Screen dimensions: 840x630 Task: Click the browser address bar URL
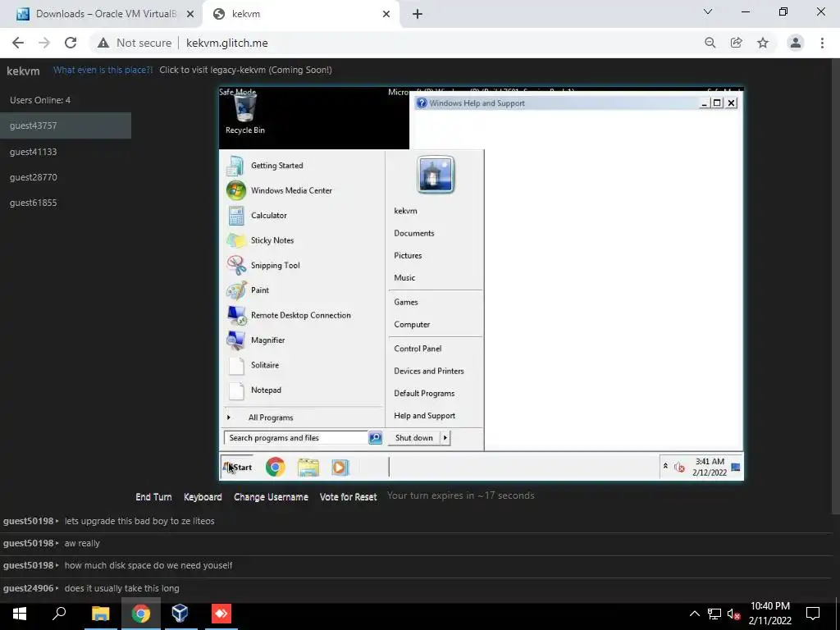227,43
